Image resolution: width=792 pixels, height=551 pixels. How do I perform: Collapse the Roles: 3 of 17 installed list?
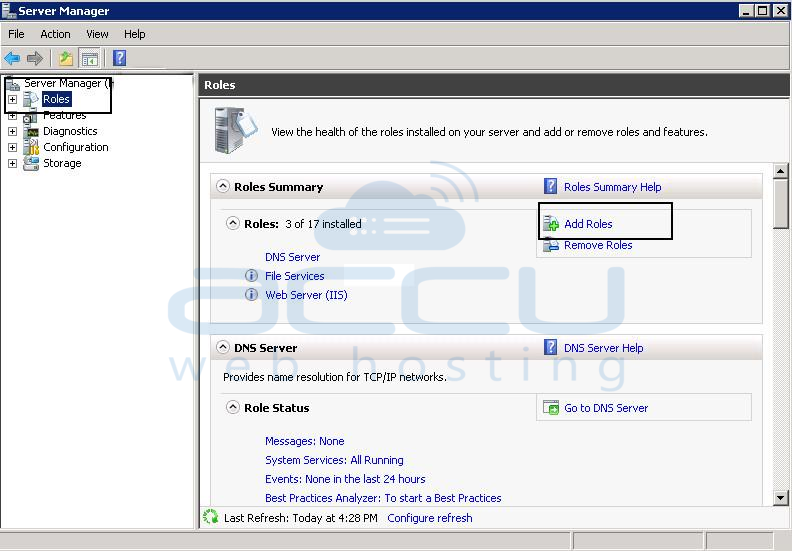coord(232,223)
